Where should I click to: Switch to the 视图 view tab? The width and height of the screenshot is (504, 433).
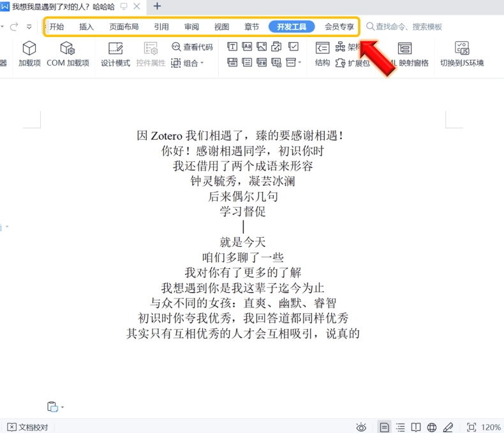pyautogui.click(x=222, y=27)
